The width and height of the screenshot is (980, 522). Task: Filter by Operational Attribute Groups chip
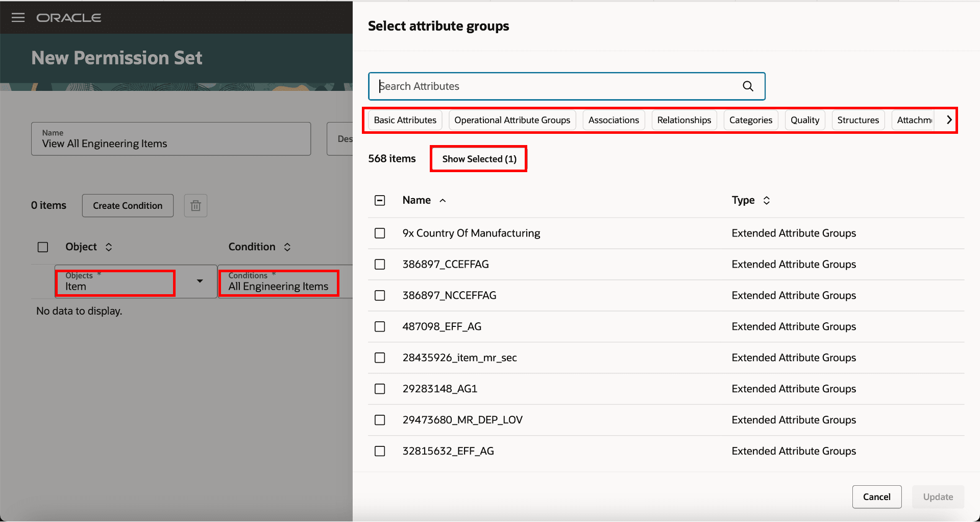tap(512, 121)
